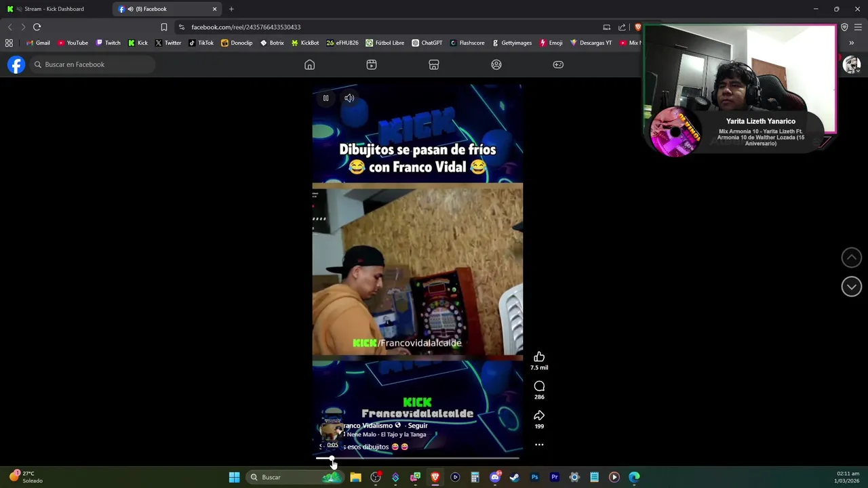Open Facebook Home icon in top navigation
Screen dimensions: 868x488
point(309,64)
